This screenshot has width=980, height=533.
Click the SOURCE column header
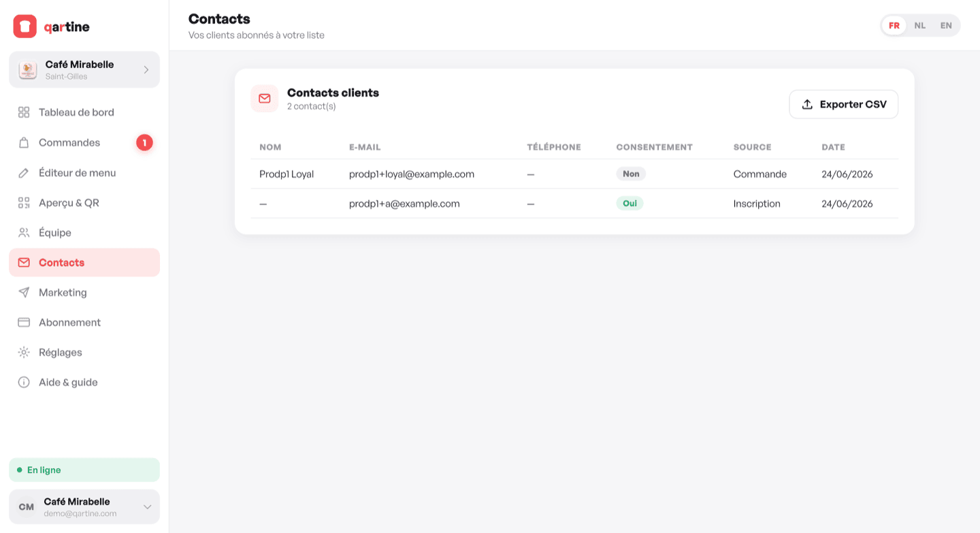click(752, 147)
